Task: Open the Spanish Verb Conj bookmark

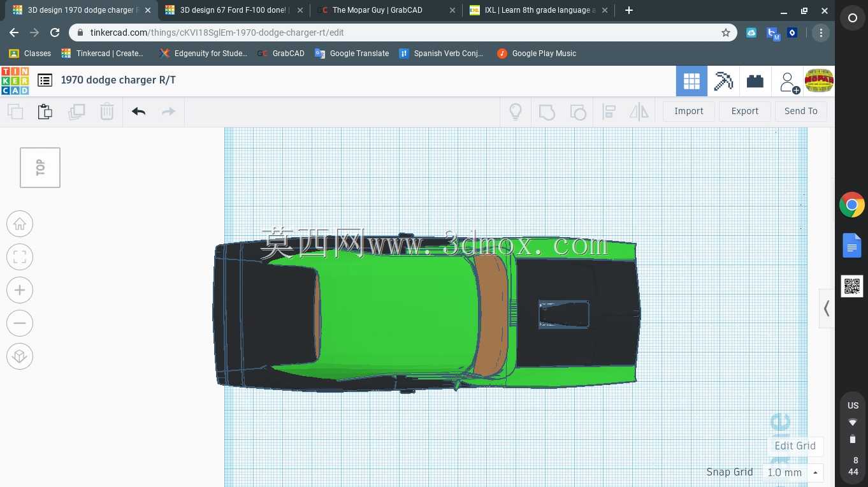Action: tap(441, 54)
